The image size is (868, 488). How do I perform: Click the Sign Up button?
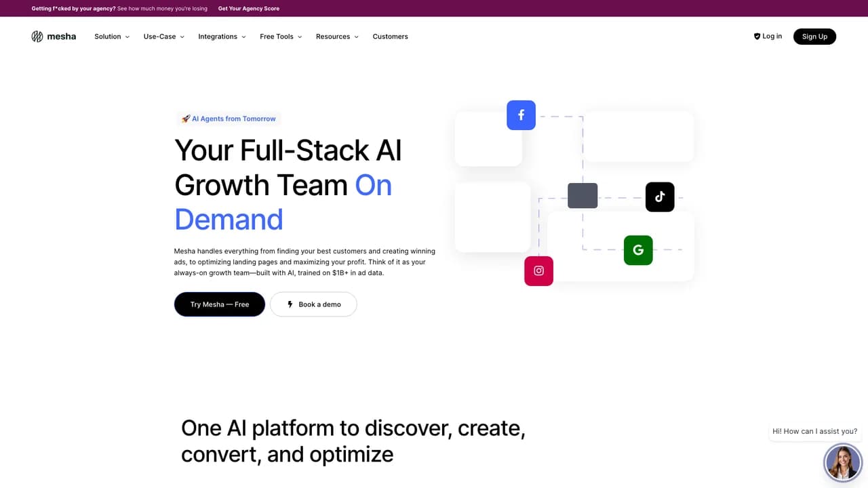click(x=814, y=37)
